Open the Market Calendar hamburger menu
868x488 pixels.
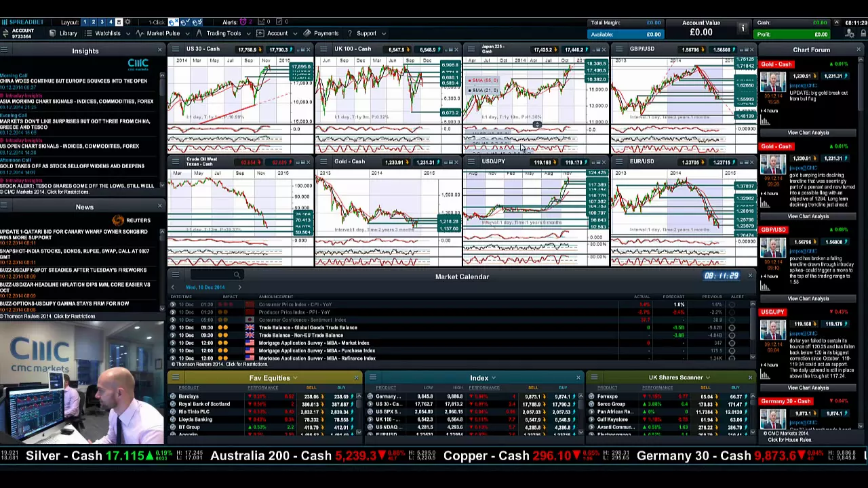click(175, 275)
